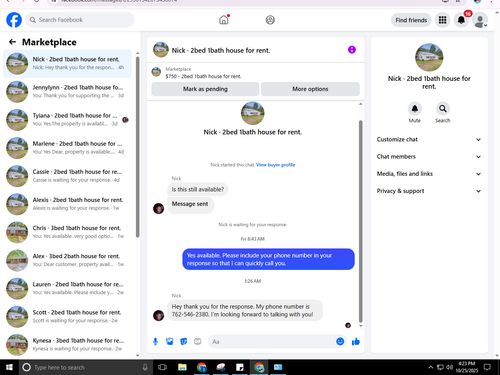The image size is (500, 375).
Task: Search in conversation using magnifier icon
Action: [443, 109]
